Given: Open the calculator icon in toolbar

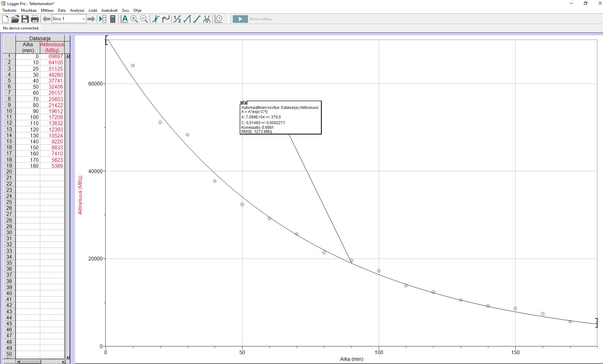Looking at the screenshot, I should [112, 19].
